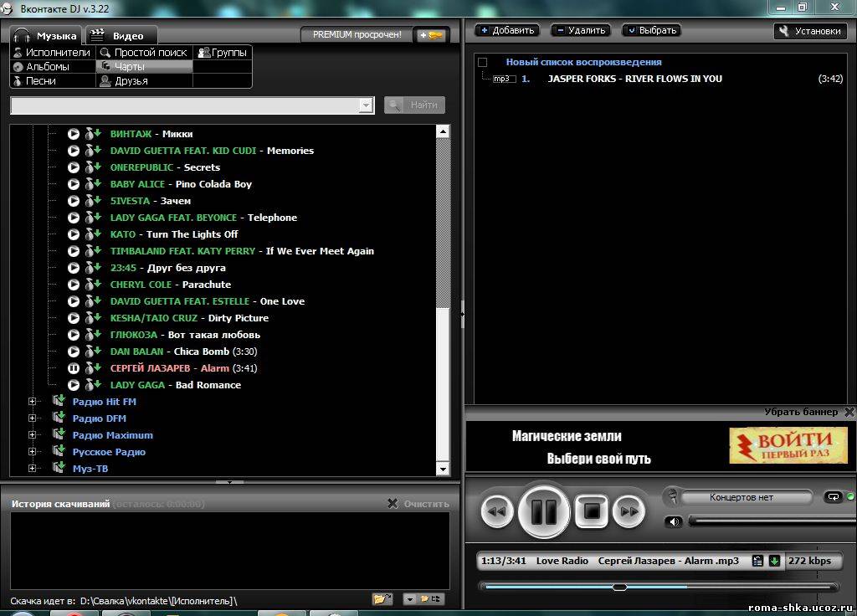Select JASPER FORKS - RIVER FLOWS IN YOU
The height and width of the screenshot is (616, 857).
[634, 79]
